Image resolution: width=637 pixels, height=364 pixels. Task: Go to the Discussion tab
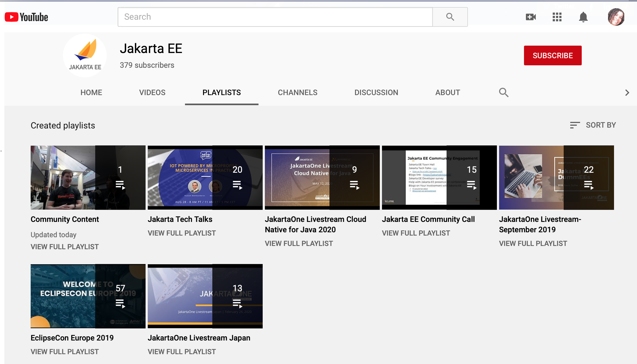pos(376,92)
